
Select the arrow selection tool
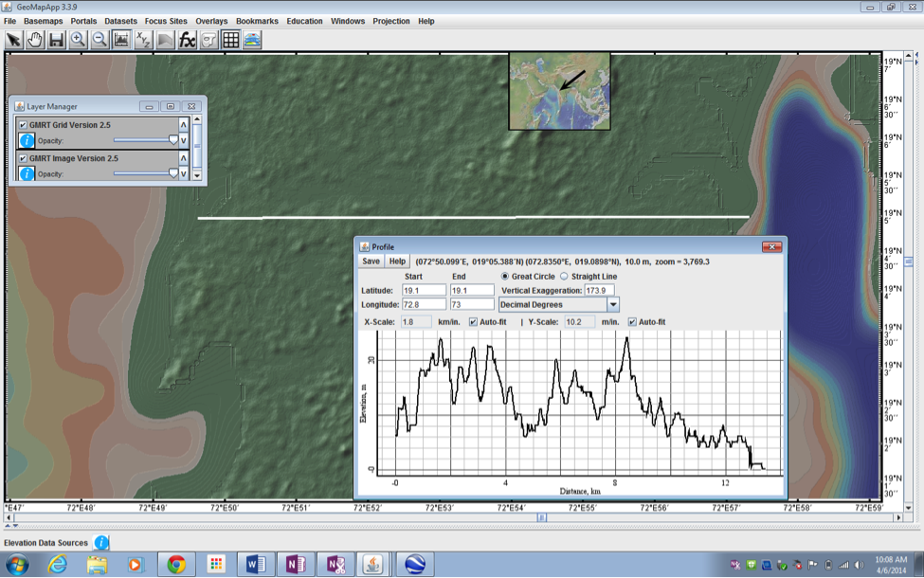[x=12, y=40]
